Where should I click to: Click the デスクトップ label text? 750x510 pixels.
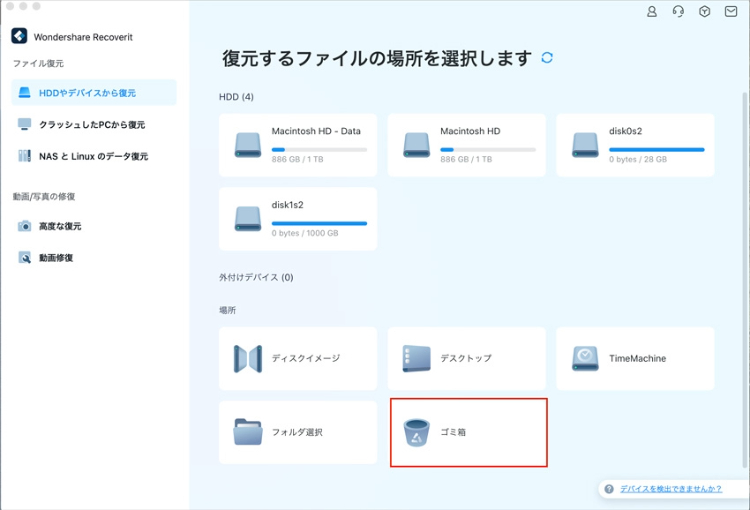pyautogui.click(x=465, y=358)
